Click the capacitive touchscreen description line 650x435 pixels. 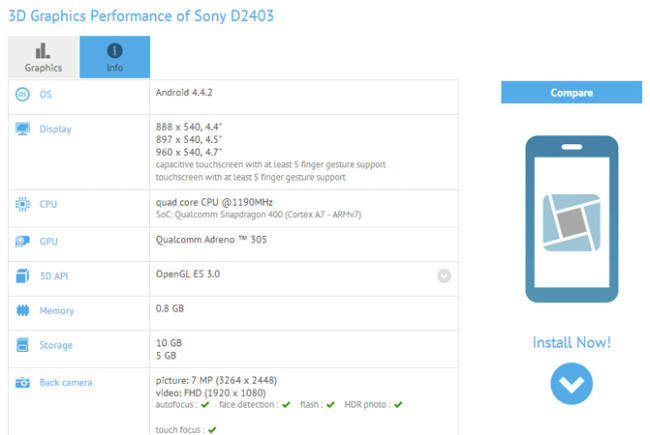tap(271, 165)
